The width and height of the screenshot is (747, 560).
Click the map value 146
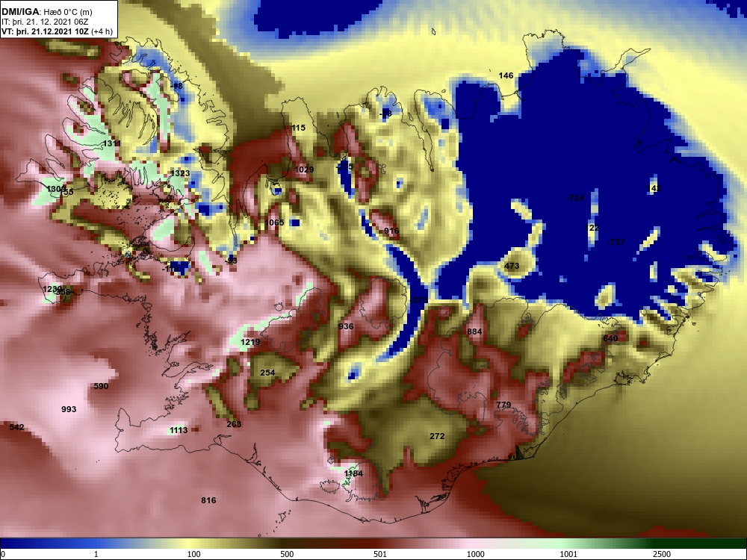pos(506,75)
